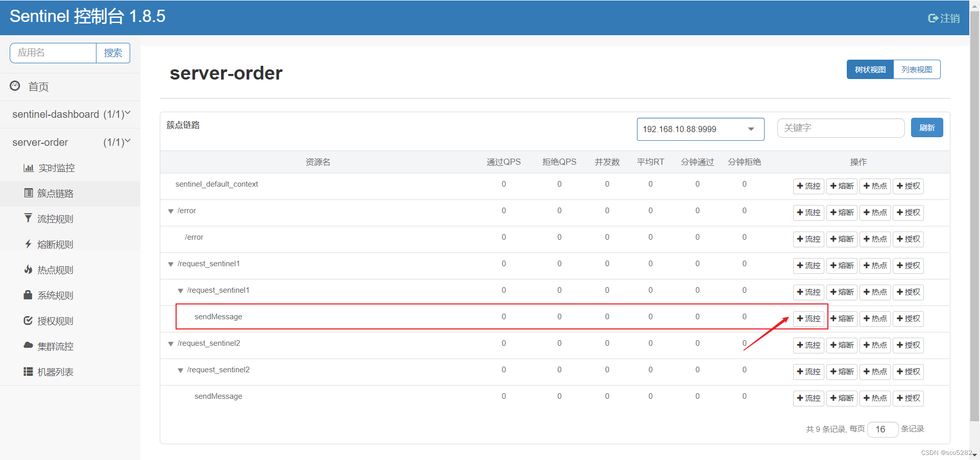Add flow rule (流控) for sentinel_default_context
Viewport: 980px width, 460px height.
point(808,186)
